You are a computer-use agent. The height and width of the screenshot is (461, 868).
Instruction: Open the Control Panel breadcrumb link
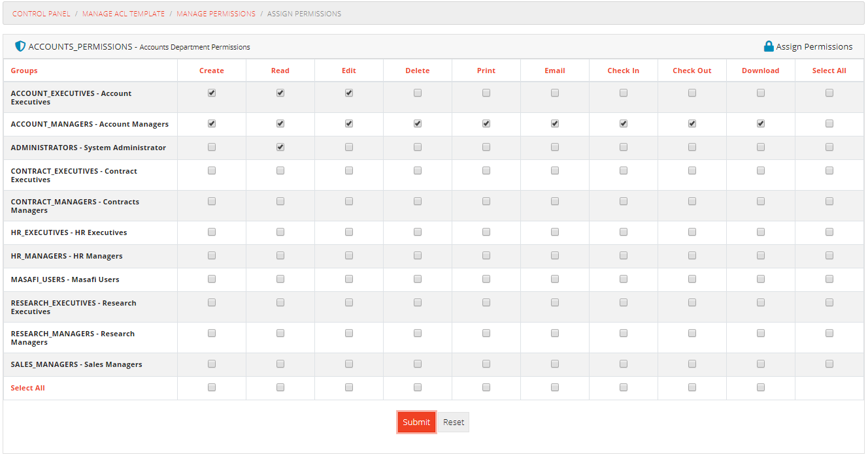[x=41, y=14]
